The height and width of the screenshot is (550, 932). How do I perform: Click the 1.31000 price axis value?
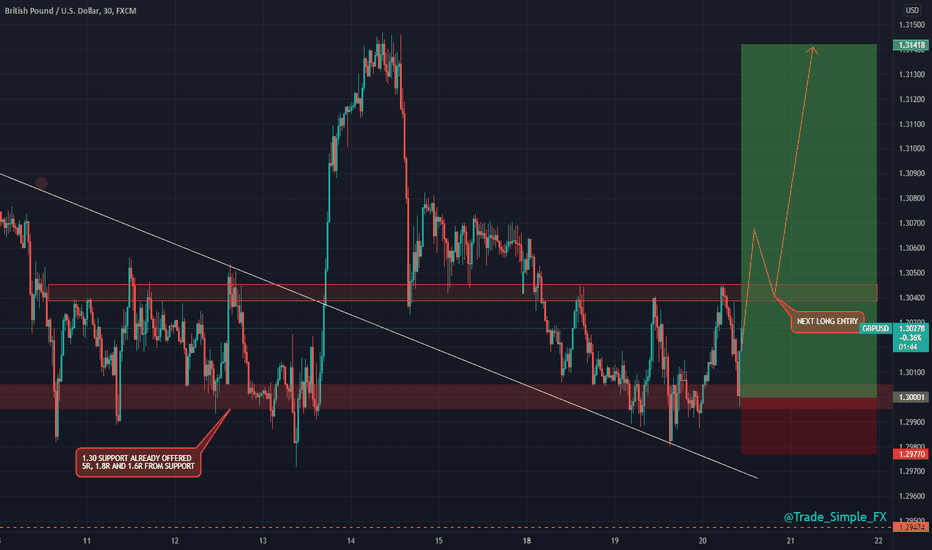point(912,149)
